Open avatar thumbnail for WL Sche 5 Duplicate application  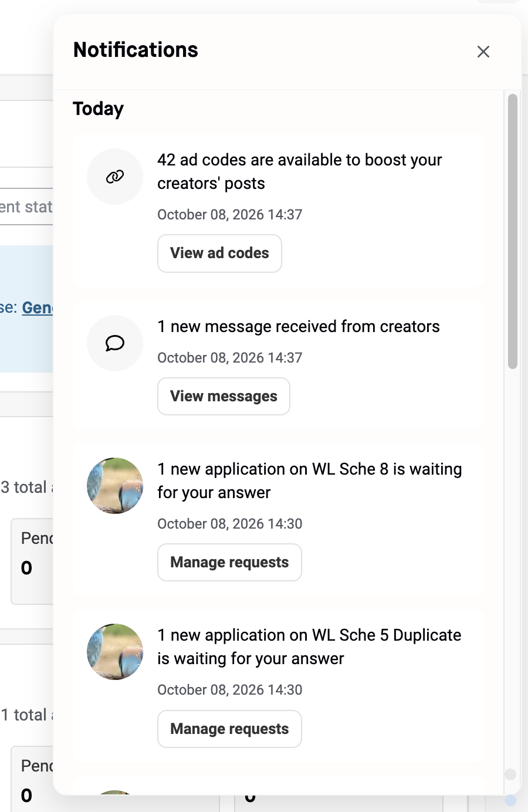pos(115,652)
